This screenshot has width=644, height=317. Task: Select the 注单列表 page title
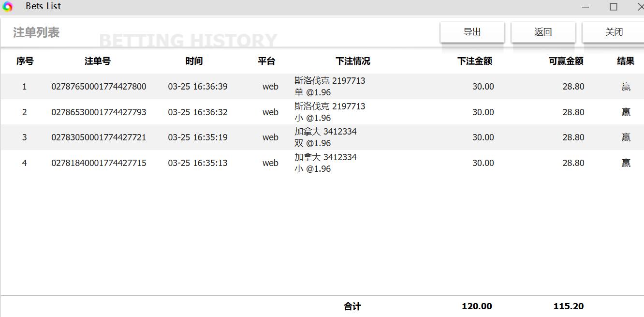tap(36, 32)
